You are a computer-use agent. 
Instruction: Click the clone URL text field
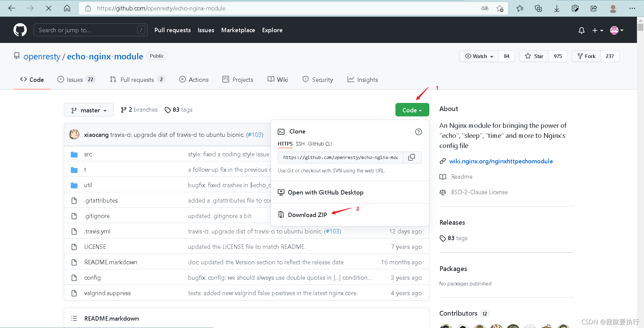tap(340, 157)
